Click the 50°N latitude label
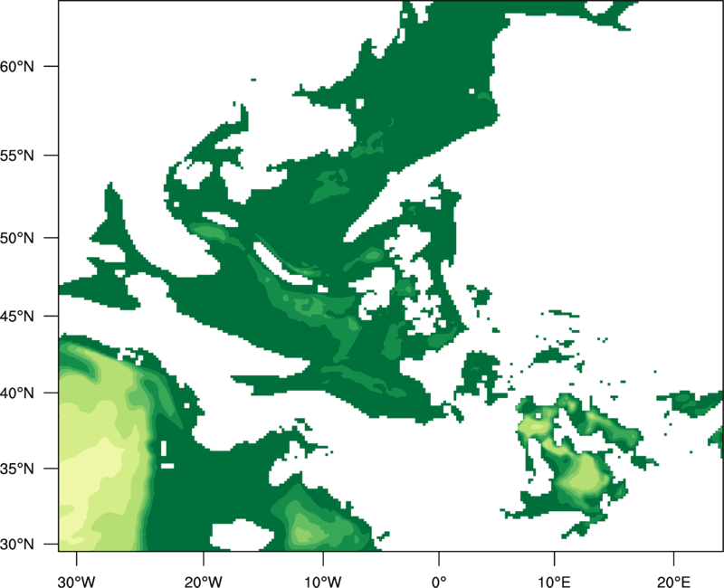This screenshot has width=724, height=588. 17,238
